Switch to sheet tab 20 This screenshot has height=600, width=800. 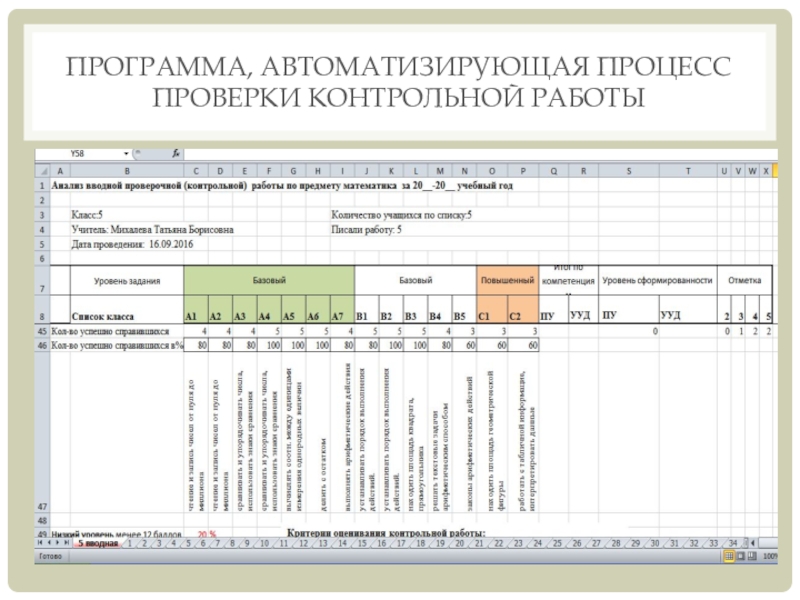458,543
